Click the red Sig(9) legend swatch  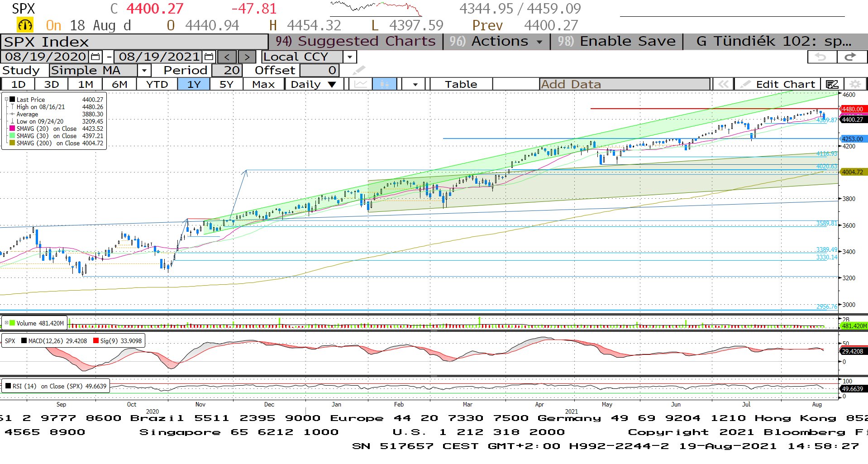[96, 340]
